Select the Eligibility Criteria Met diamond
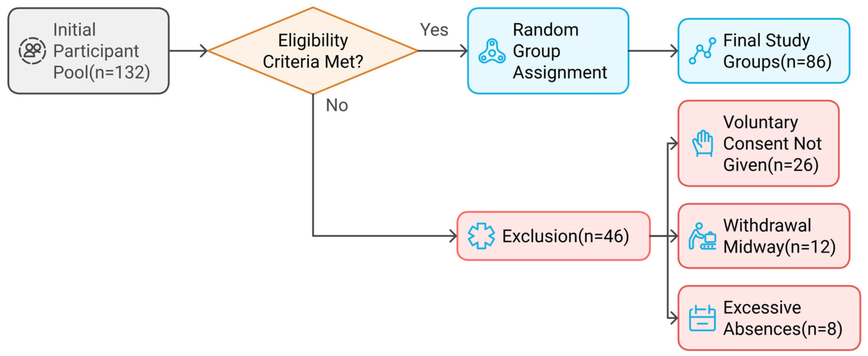 pos(313,51)
